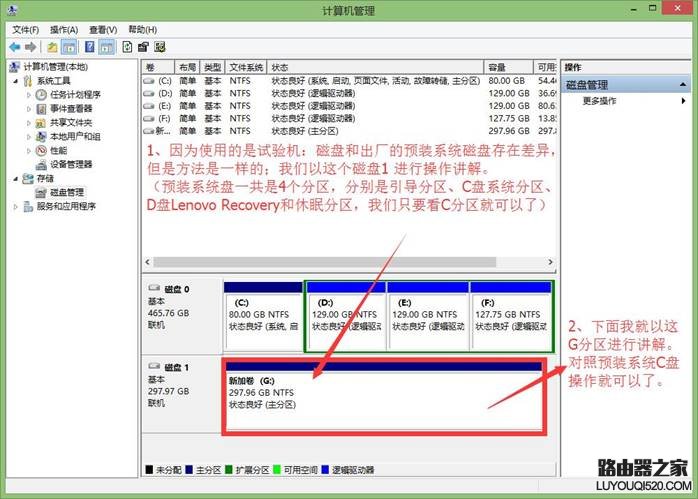Click the Refresh toolbar icon
The height and width of the screenshot is (499, 698).
pyautogui.click(x=127, y=47)
